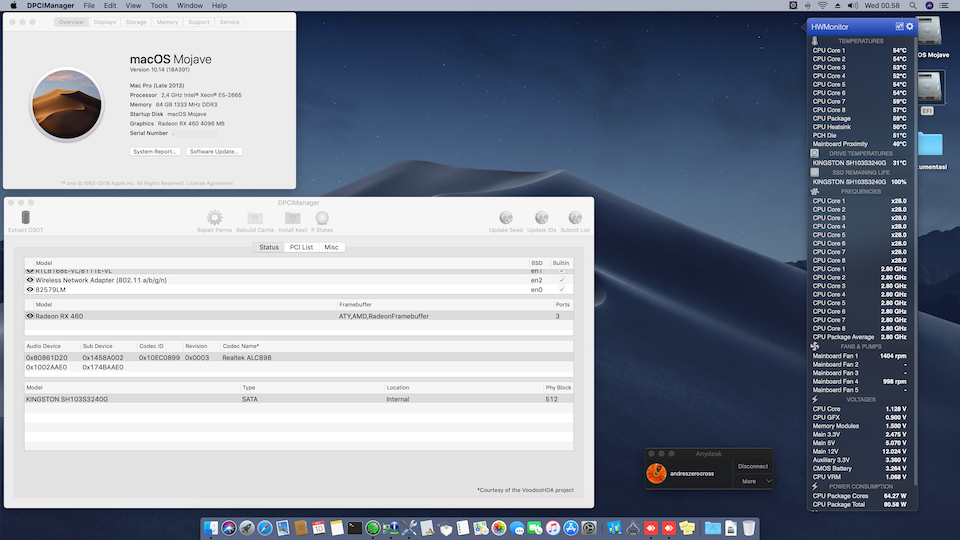Toggle eye icon for 82579LM adapter

pyautogui.click(x=30, y=289)
